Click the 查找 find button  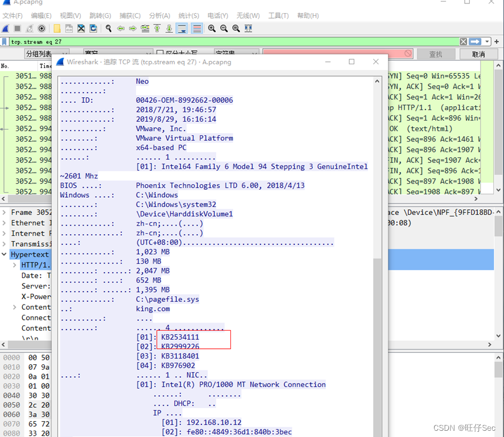click(436, 54)
